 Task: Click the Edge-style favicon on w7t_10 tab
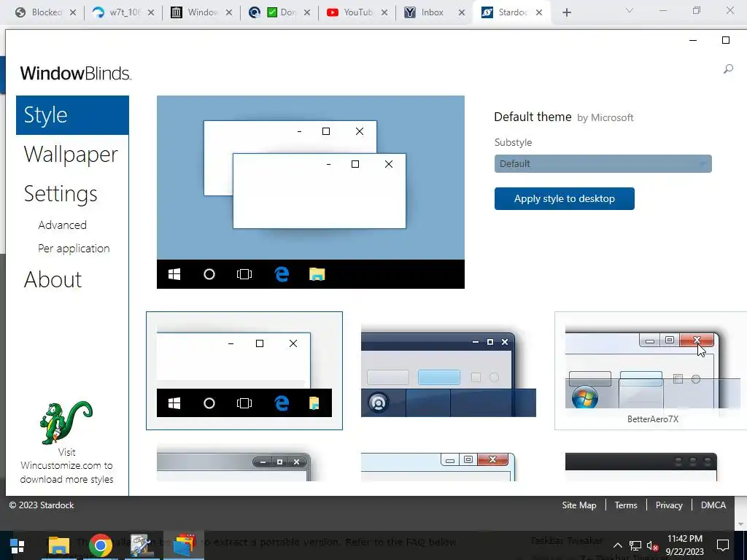tap(98, 12)
